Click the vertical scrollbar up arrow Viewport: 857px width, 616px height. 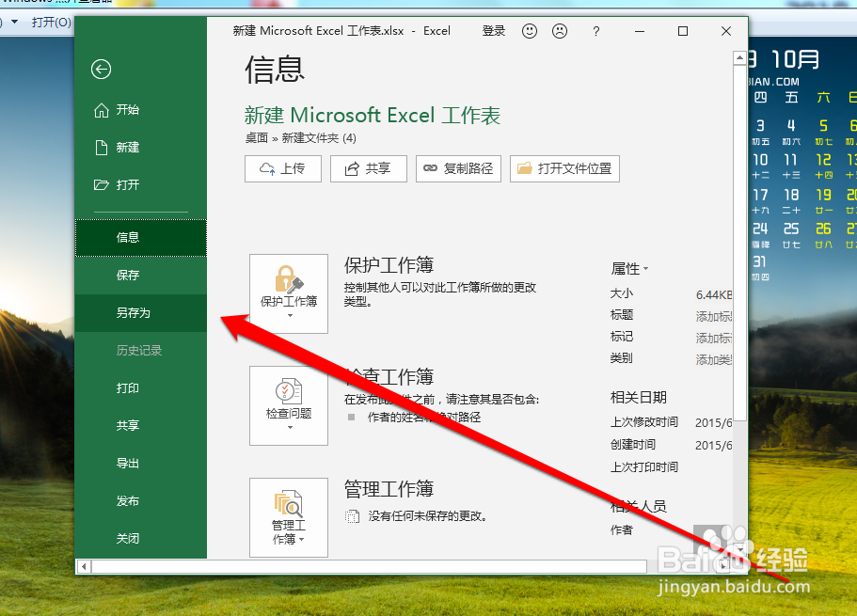click(x=739, y=57)
